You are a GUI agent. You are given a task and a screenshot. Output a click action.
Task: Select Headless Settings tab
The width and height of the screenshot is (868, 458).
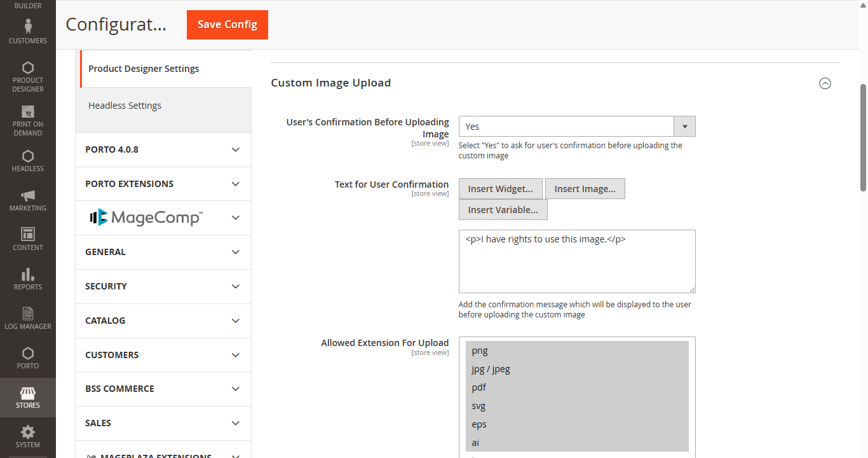point(125,106)
